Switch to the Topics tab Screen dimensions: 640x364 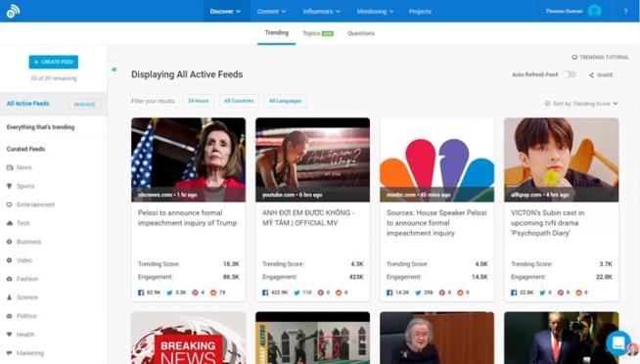[318, 33]
